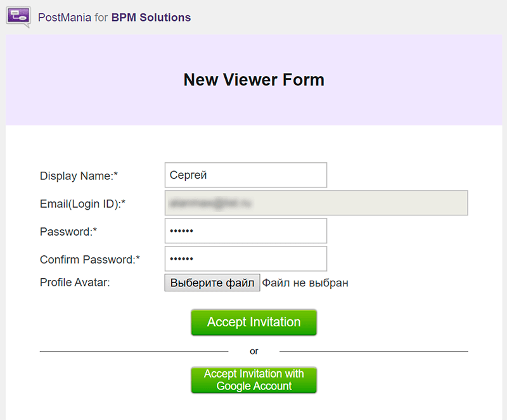Click the word "for" in the header
This screenshot has height=420, width=507.
(x=101, y=18)
